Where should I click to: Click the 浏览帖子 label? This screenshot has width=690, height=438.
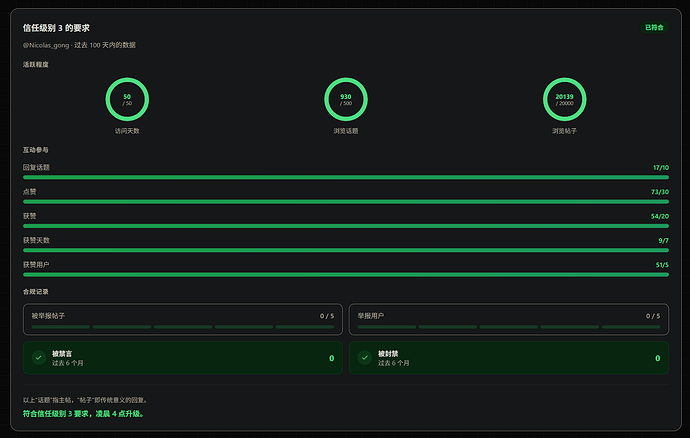pyautogui.click(x=565, y=131)
